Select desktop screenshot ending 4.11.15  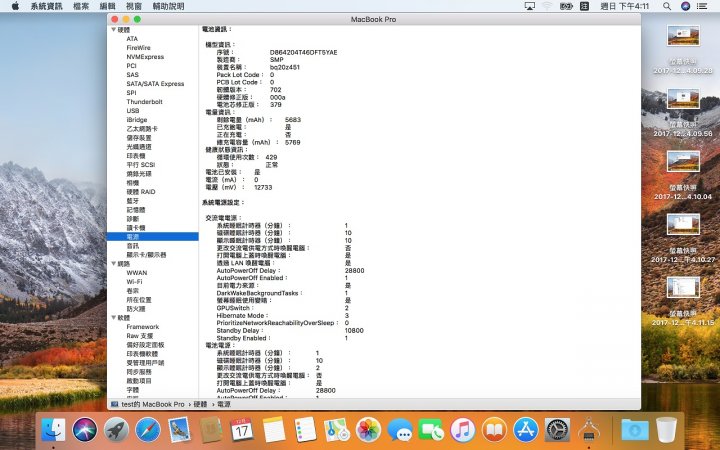pos(683,287)
